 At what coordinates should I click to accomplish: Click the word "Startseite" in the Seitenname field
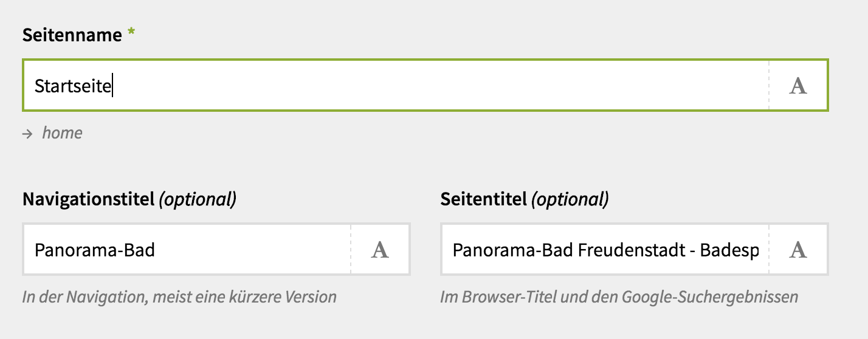(x=72, y=86)
